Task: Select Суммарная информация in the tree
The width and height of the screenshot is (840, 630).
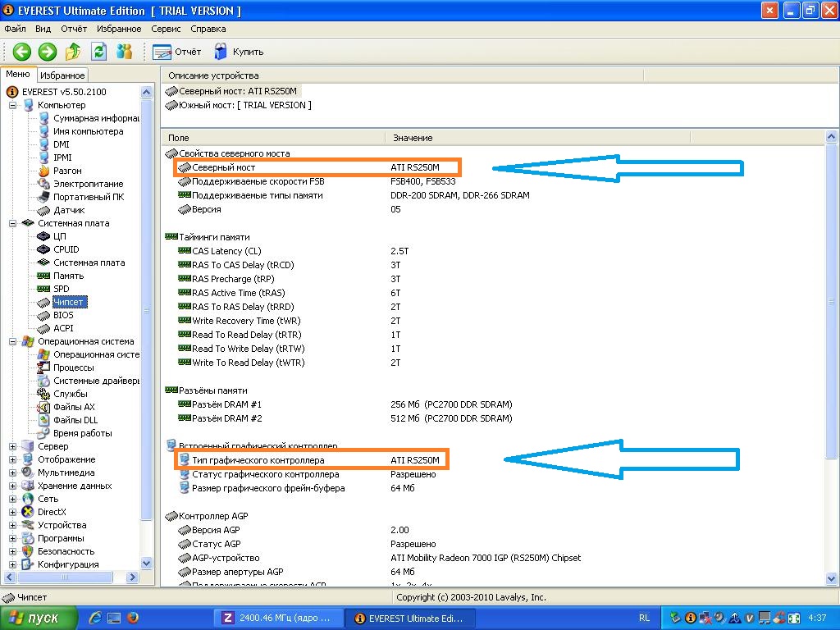Action: coord(97,118)
